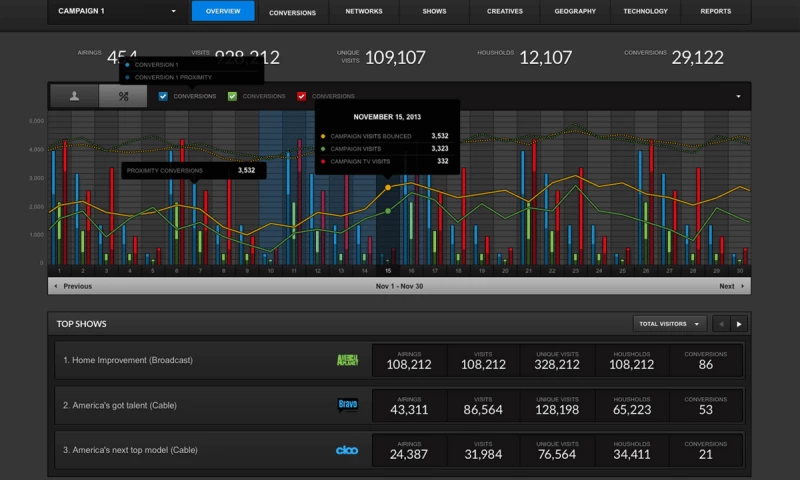Switch chart to visitor count view icon

pos(74,96)
